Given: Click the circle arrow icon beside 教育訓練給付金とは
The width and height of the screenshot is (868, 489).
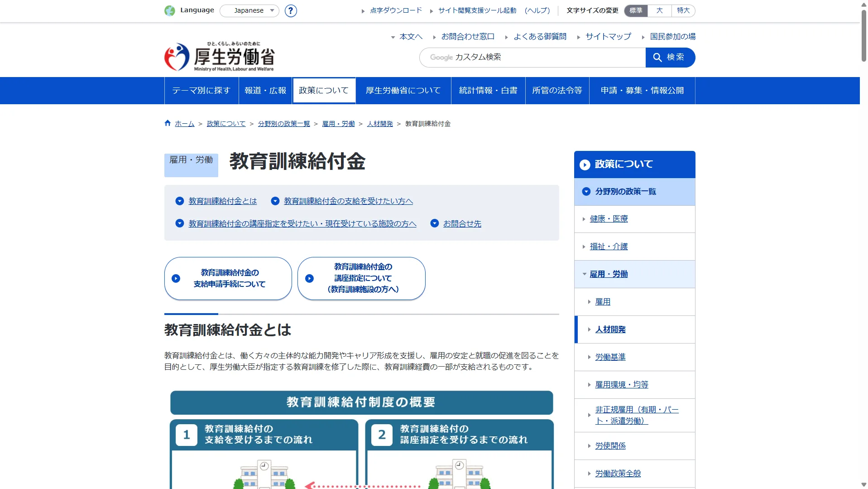Looking at the screenshot, I should click(180, 201).
